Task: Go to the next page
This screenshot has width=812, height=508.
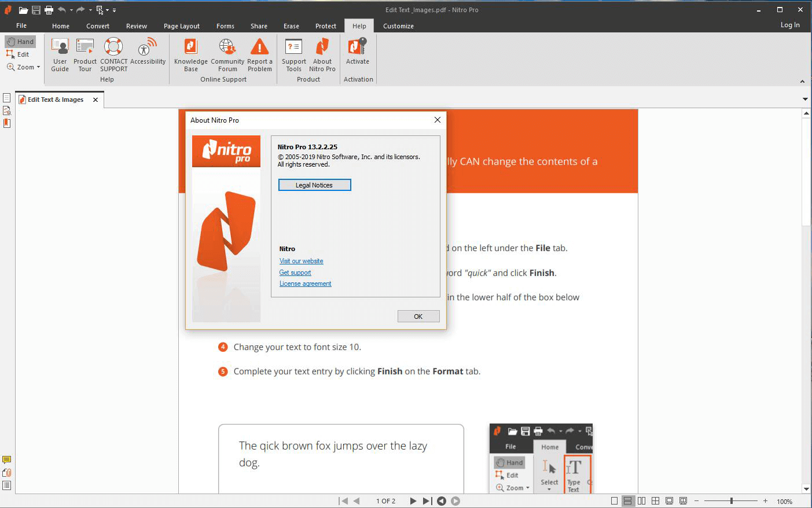Action: [x=413, y=501]
